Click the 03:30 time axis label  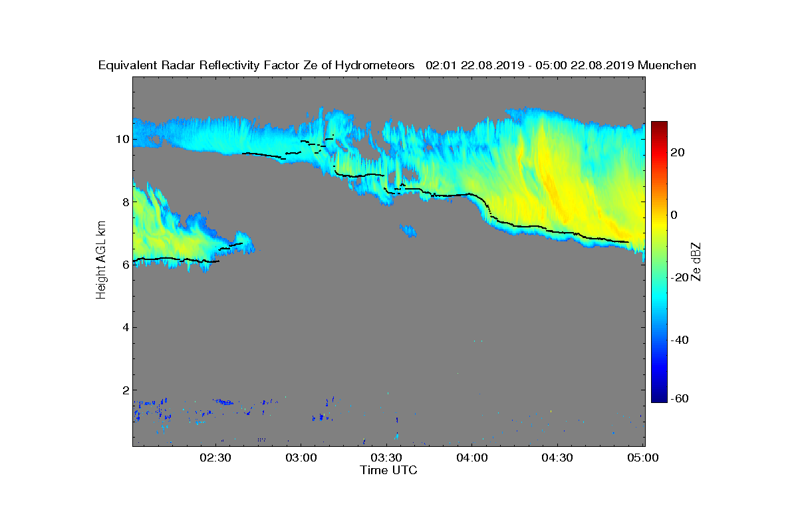pyautogui.click(x=386, y=458)
